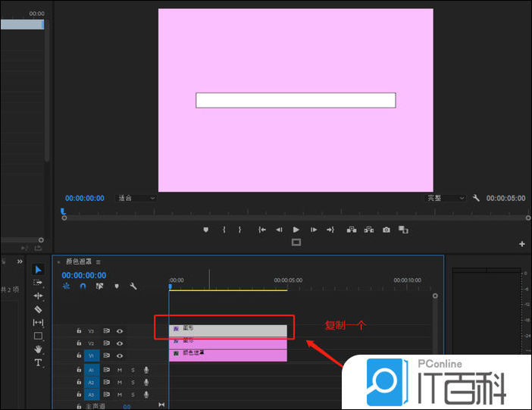Open 颜色遮罩 sequence panel menu
This screenshot has height=410, width=532.
[98, 262]
